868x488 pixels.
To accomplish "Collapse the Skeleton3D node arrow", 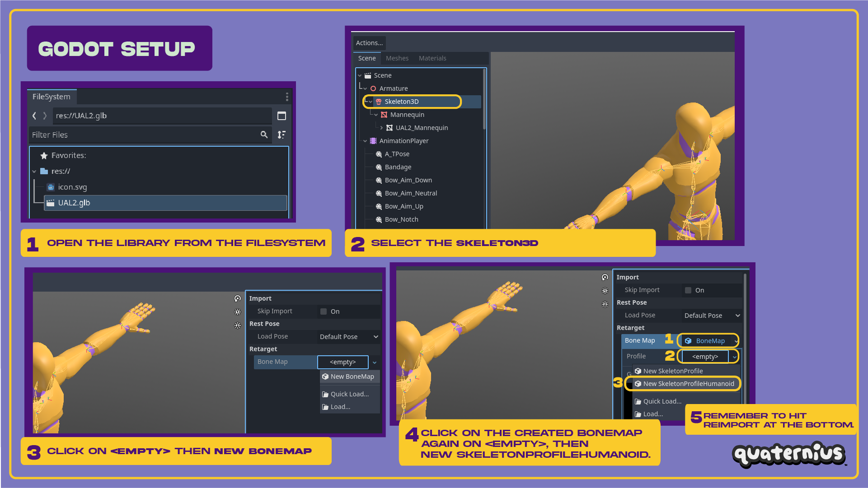I will (371, 102).
